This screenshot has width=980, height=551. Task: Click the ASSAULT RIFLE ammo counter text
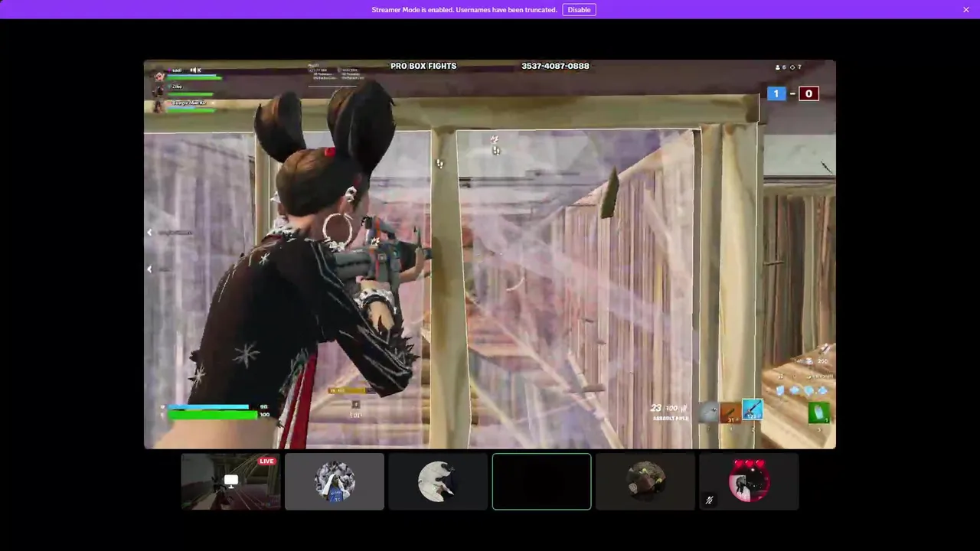point(670,412)
